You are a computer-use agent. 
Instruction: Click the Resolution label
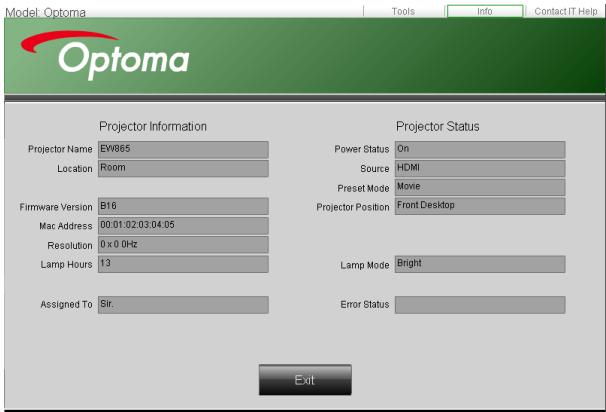(70, 246)
